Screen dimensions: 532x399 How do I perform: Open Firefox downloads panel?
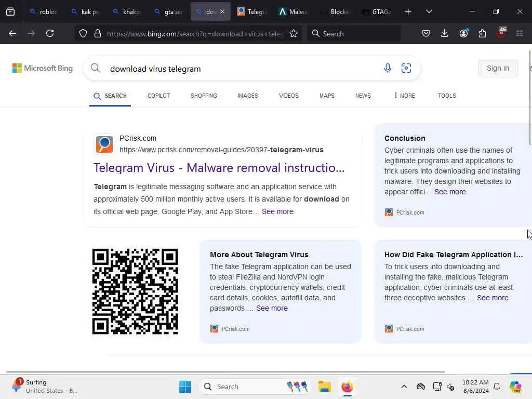click(445, 33)
